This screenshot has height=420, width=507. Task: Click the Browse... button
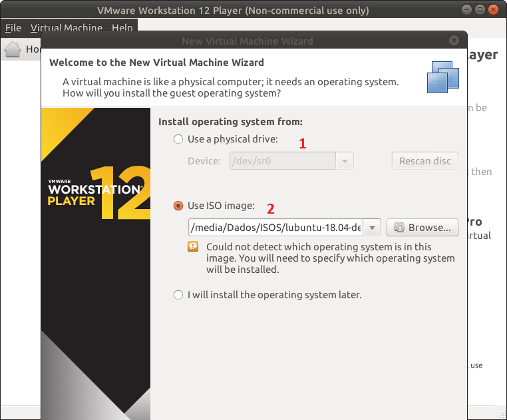422,228
